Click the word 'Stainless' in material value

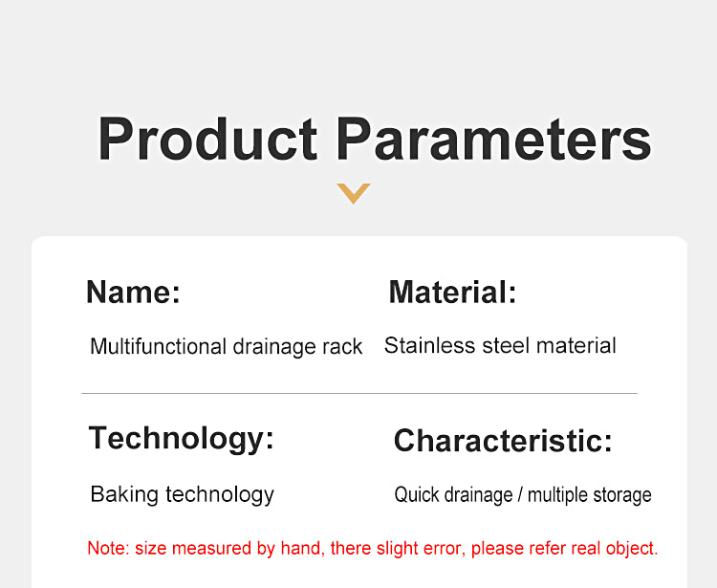click(x=430, y=346)
